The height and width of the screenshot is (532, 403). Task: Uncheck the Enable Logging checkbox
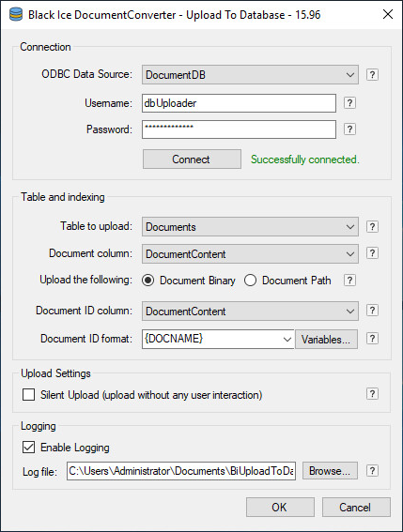[x=28, y=448]
